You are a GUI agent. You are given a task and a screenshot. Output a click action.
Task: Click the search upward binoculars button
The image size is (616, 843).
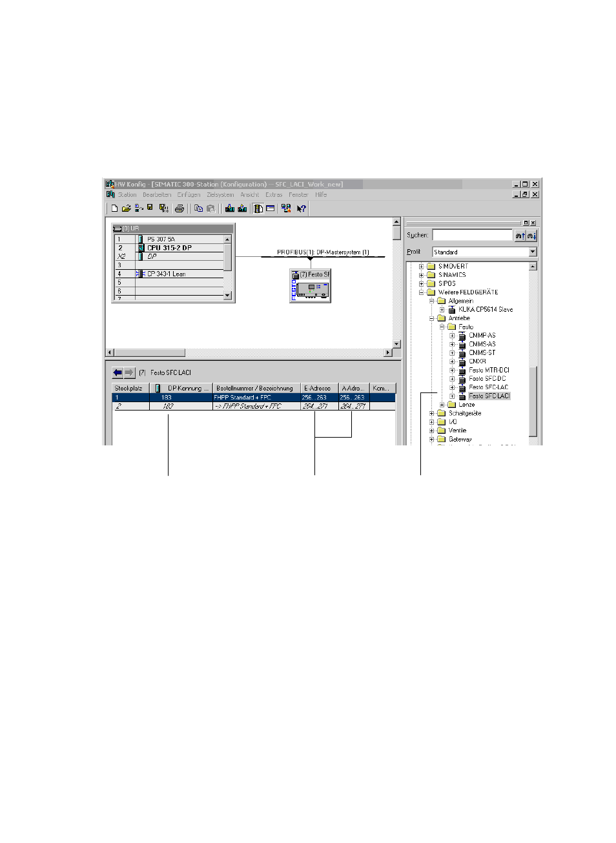tap(520, 236)
